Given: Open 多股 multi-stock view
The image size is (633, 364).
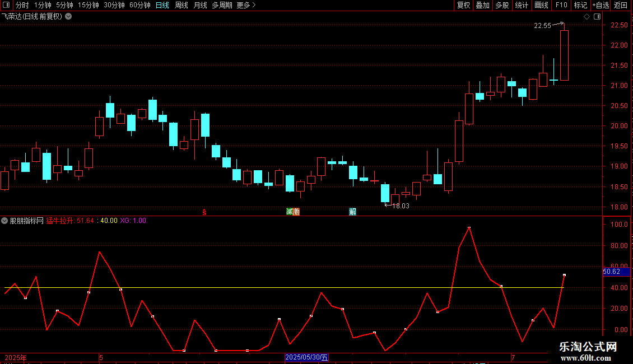Looking at the screenshot, I should (502, 5).
